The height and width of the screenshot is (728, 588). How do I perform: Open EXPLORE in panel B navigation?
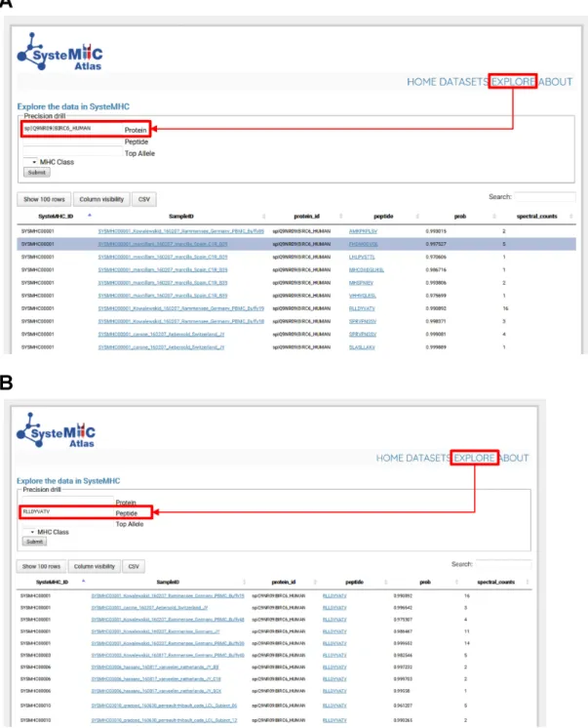point(474,458)
